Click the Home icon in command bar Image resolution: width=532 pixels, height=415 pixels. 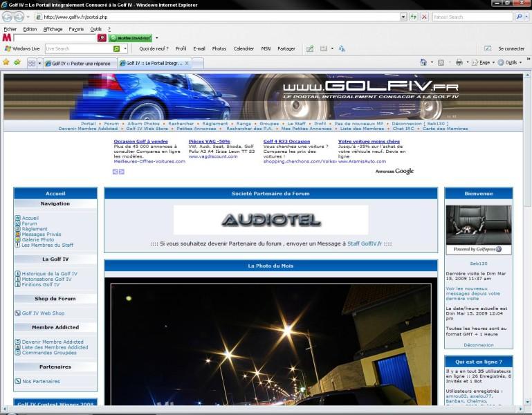[x=423, y=62]
